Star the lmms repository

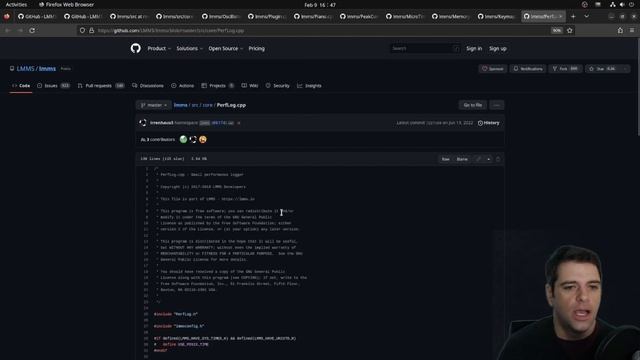tap(602, 69)
